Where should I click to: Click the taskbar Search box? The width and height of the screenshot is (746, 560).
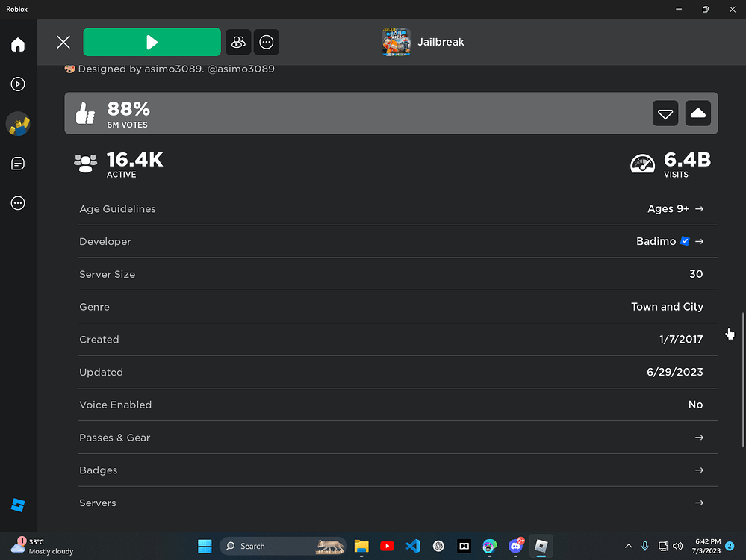coord(283,547)
